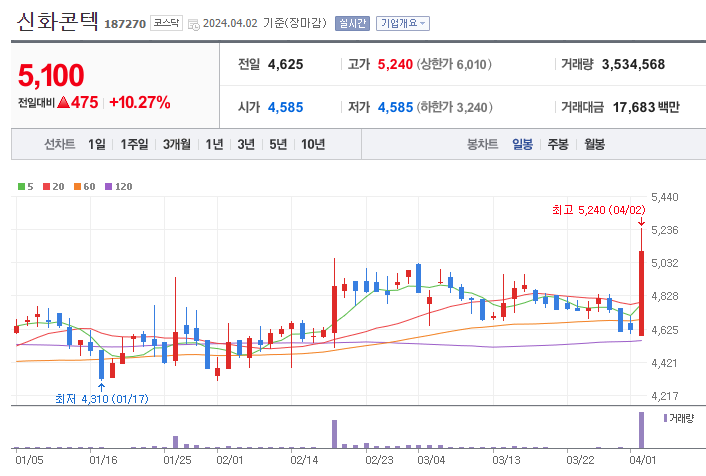Click the 4,217 price axis label

[665, 396]
